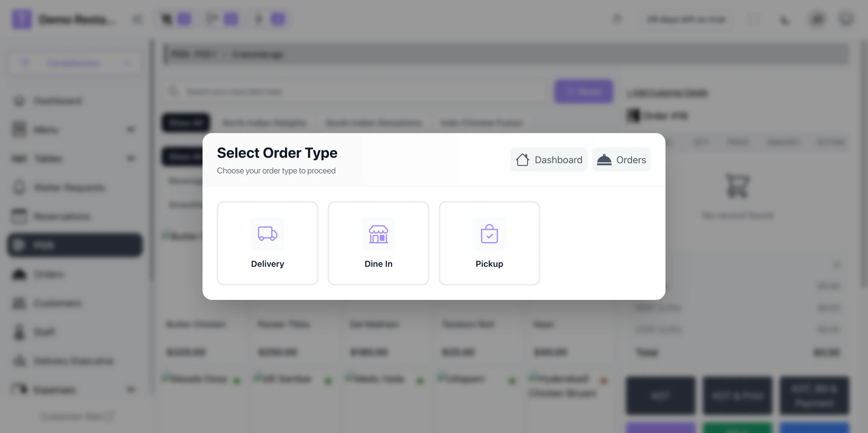Select the Delivery truck icon
Image resolution: width=868 pixels, height=433 pixels.
pyautogui.click(x=267, y=233)
